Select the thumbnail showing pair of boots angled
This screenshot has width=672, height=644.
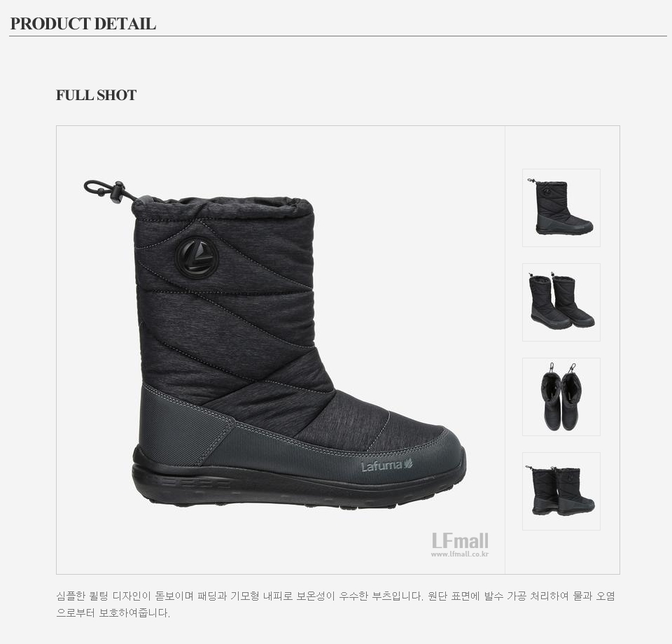click(561, 302)
